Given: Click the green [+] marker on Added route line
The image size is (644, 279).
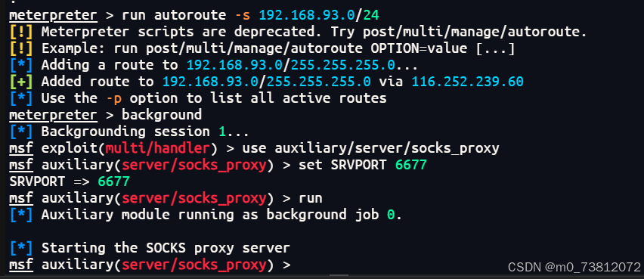Looking at the screenshot, I should click(21, 82).
